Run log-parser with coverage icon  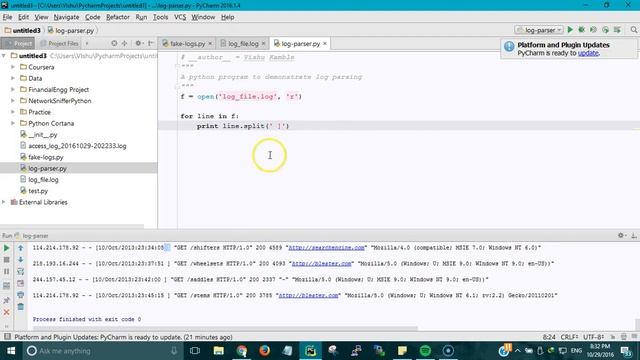point(593,30)
